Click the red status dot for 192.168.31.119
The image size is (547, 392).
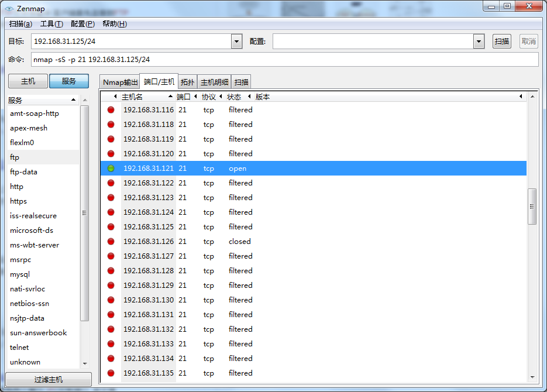111,139
